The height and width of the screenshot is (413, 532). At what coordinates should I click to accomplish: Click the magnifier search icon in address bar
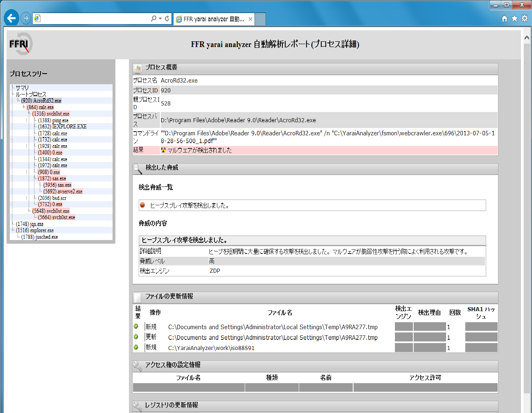153,18
